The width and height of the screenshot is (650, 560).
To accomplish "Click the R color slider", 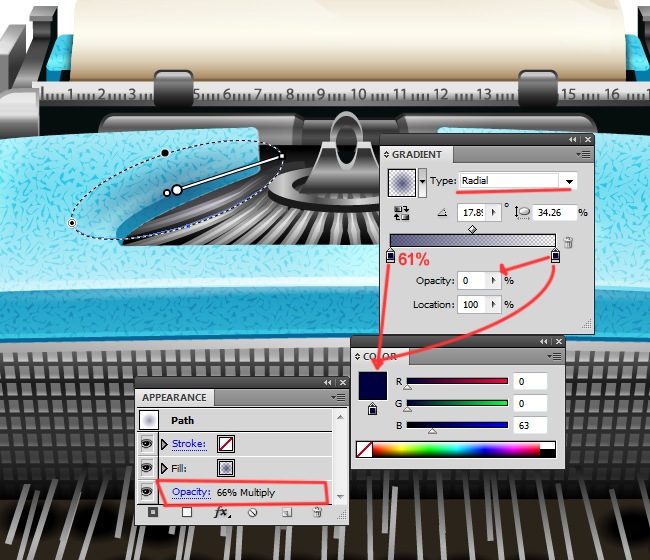I will click(x=457, y=381).
